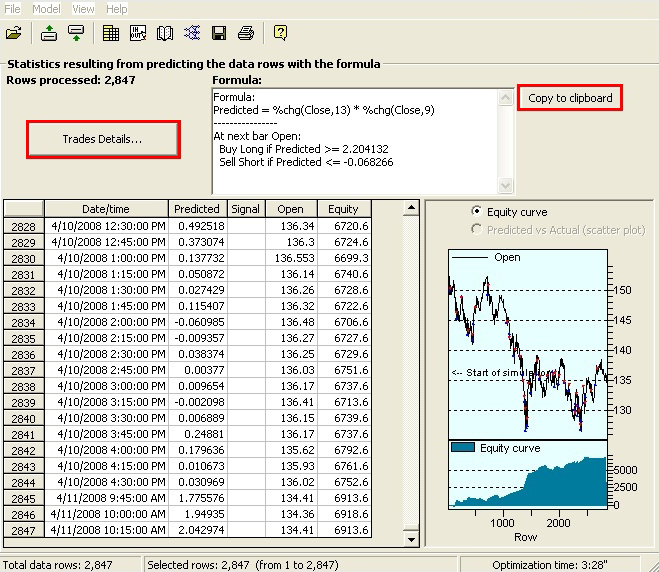The height and width of the screenshot is (572, 659).
Task: Open the File menu
Action: pyautogui.click(x=12, y=9)
